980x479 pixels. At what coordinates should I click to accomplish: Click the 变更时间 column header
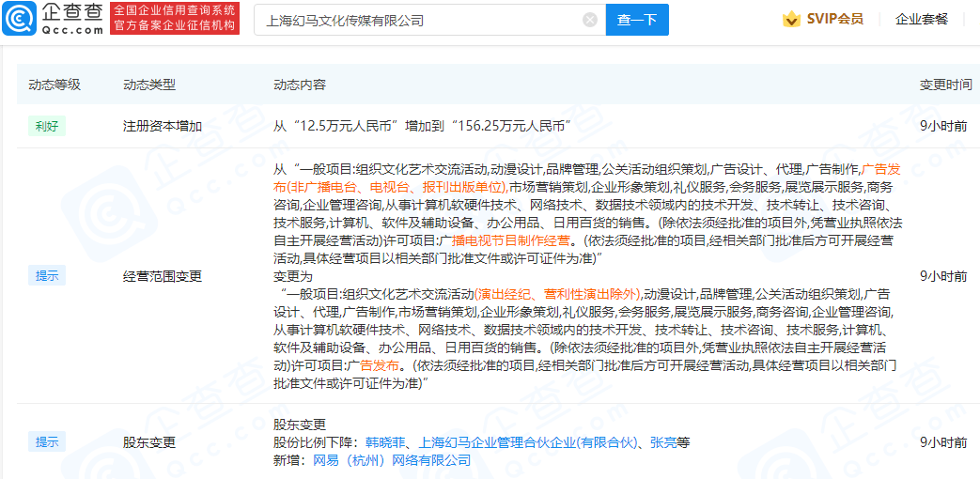click(x=945, y=85)
